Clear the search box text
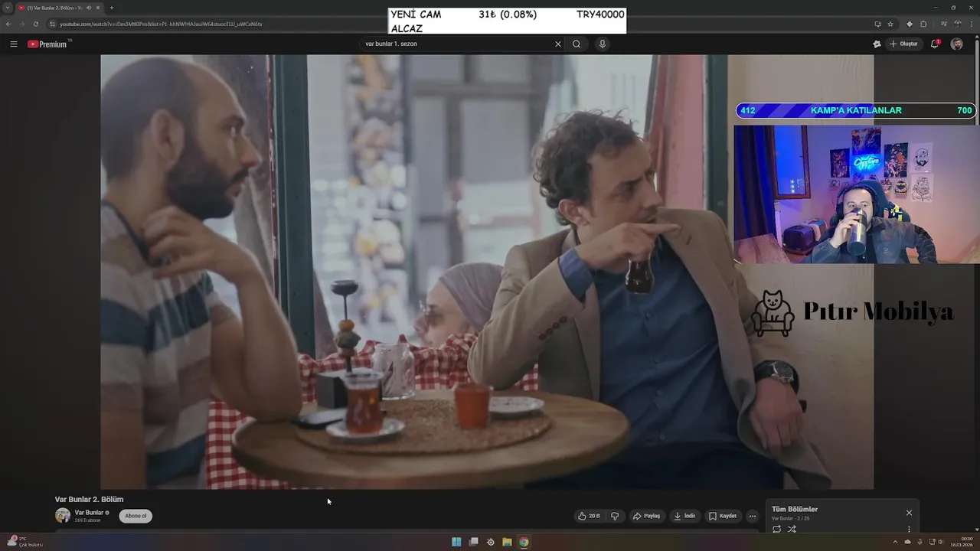 point(558,44)
